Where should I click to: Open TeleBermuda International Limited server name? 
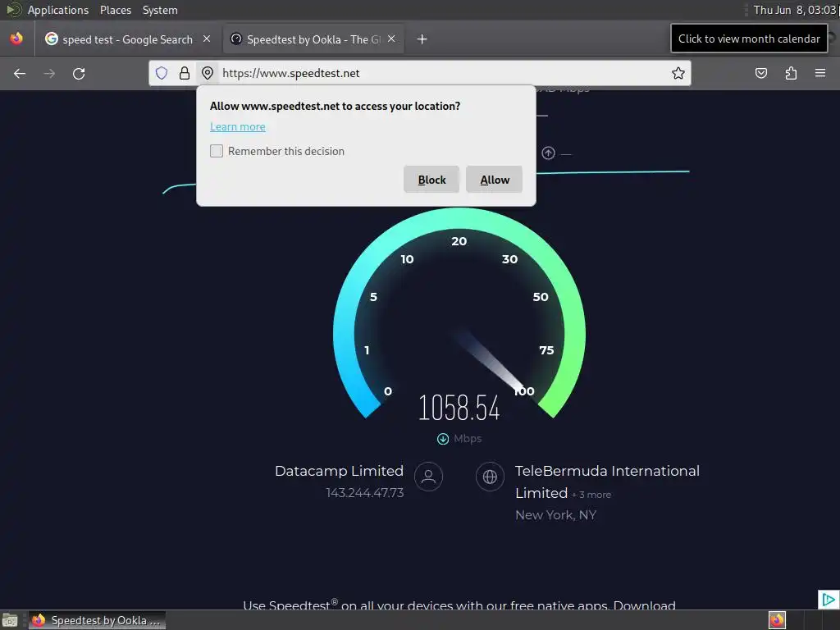(x=607, y=482)
